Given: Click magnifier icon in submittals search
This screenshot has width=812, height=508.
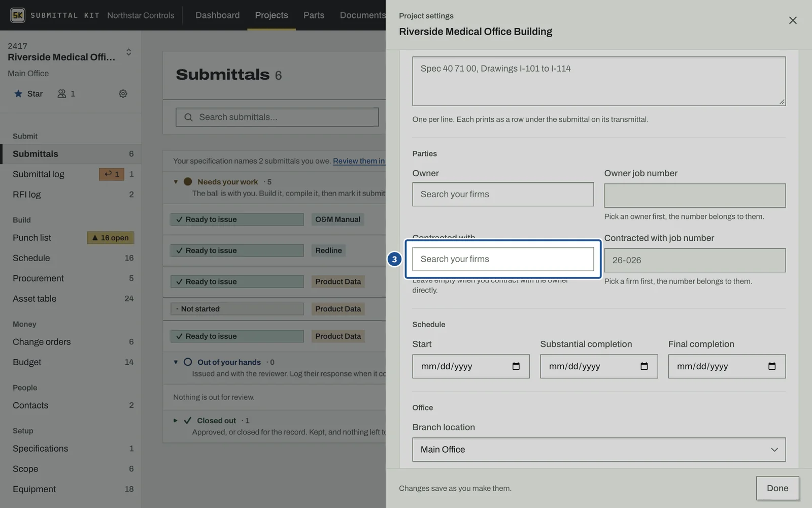Looking at the screenshot, I should click(x=188, y=117).
